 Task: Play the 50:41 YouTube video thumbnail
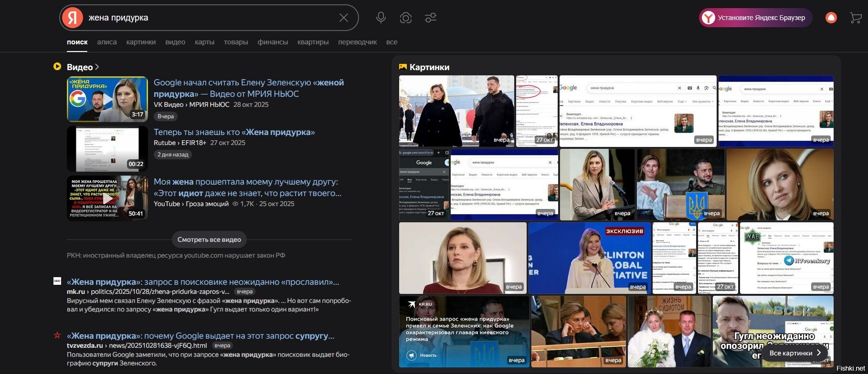coord(107,198)
